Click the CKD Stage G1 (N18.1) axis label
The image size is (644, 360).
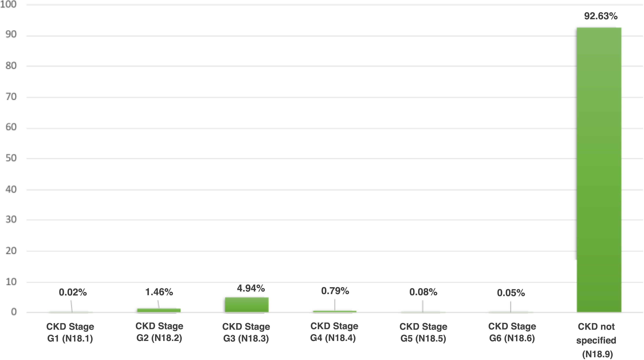(x=70, y=332)
